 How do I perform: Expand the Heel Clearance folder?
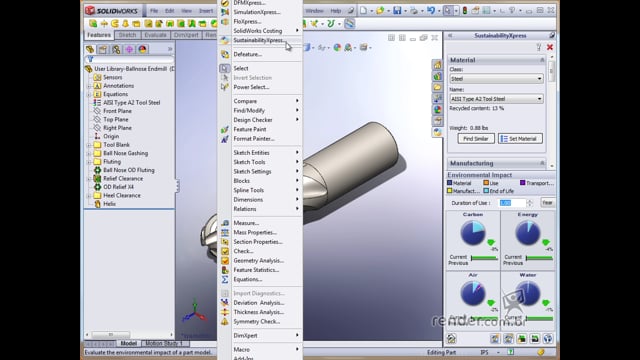click(89, 196)
